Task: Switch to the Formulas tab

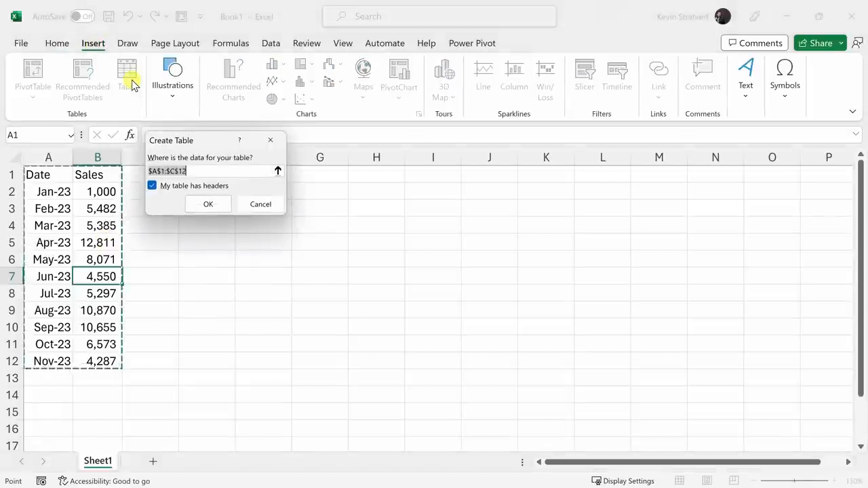Action: tap(231, 43)
